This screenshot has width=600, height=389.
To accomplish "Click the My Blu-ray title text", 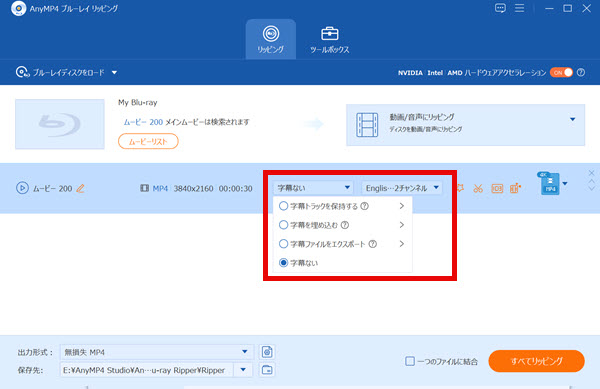I will pos(138,103).
